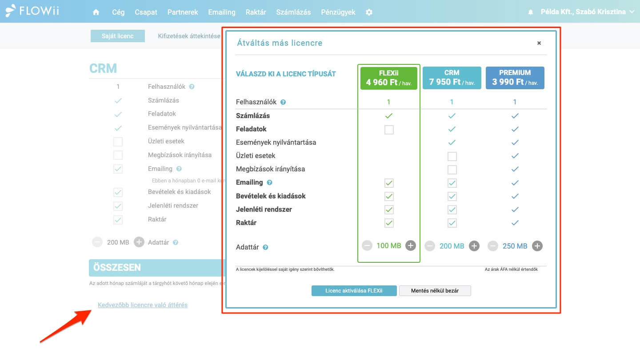The width and height of the screenshot is (640, 364).
Task: Toggle Bevételek és kiadások checkbox in FLEXii column
Action: [x=389, y=196]
